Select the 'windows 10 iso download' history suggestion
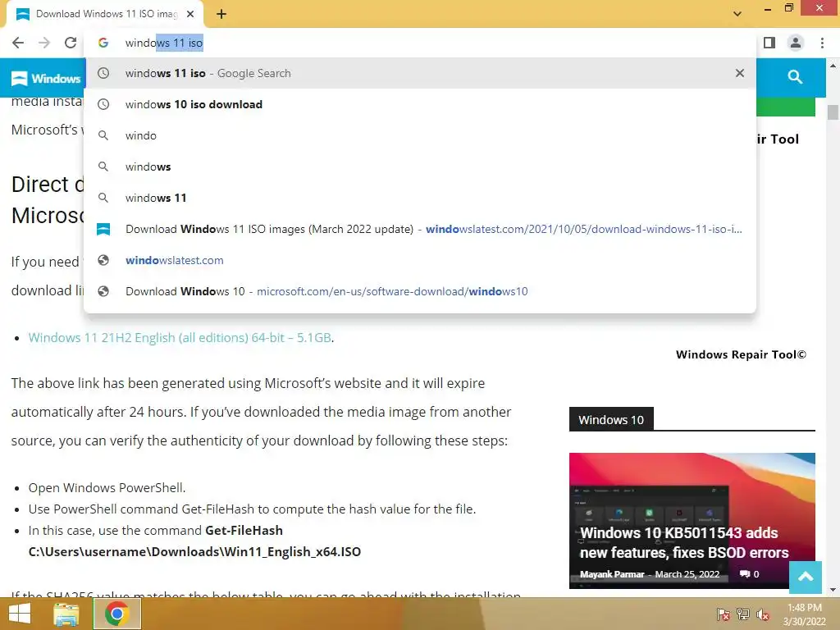The image size is (840, 630). [x=419, y=104]
